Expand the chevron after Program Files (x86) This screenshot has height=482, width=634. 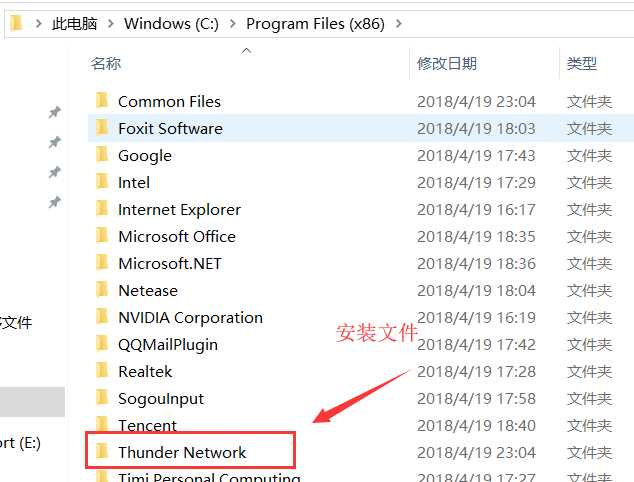tap(400, 23)
